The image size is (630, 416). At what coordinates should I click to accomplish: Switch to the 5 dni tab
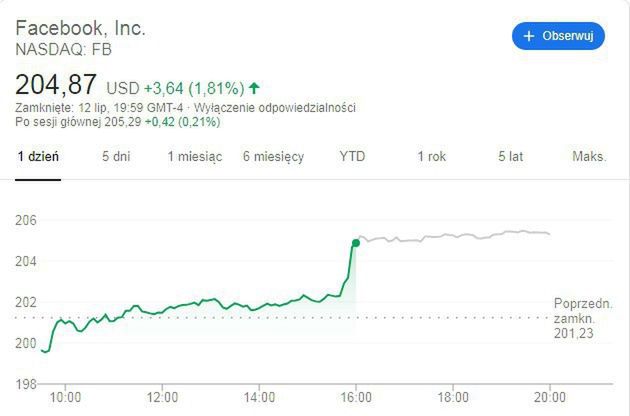(115, 157)
